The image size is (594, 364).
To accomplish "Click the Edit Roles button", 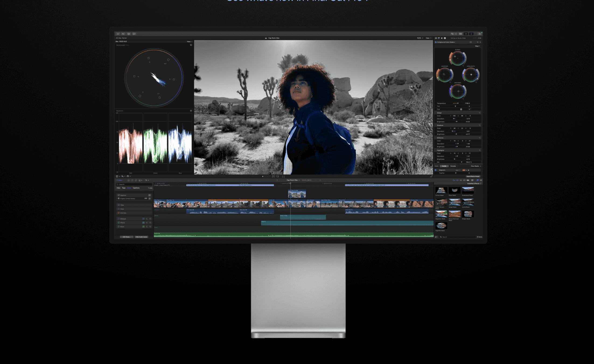I will [x=126, y=237].
